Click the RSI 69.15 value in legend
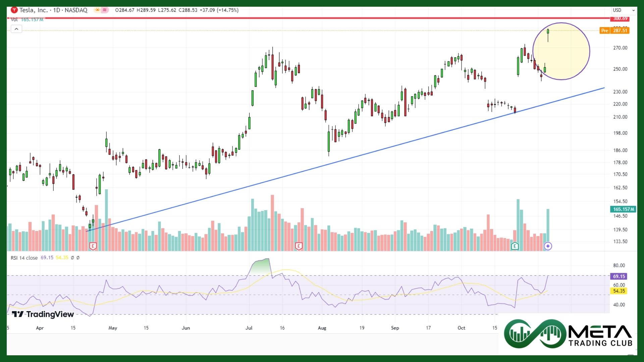The height and width of the screenshot is (362, 644). click(47, 258)
